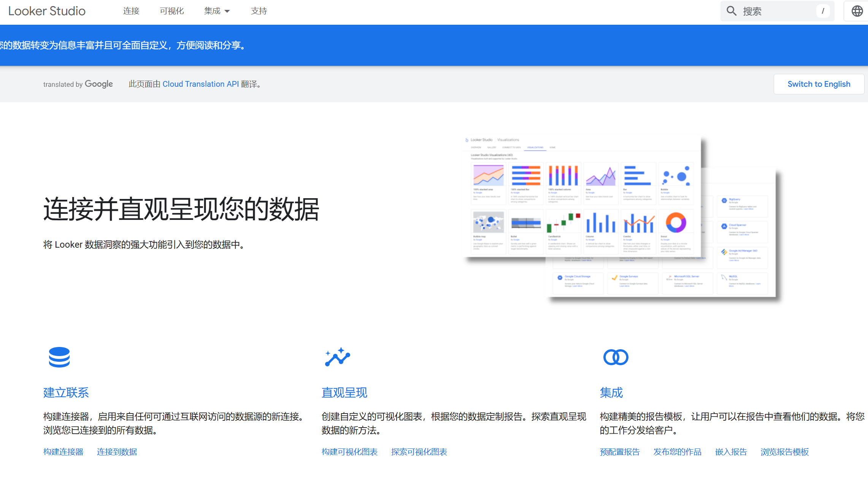
Task: Open the language globe selector
Action: [857, 11]
